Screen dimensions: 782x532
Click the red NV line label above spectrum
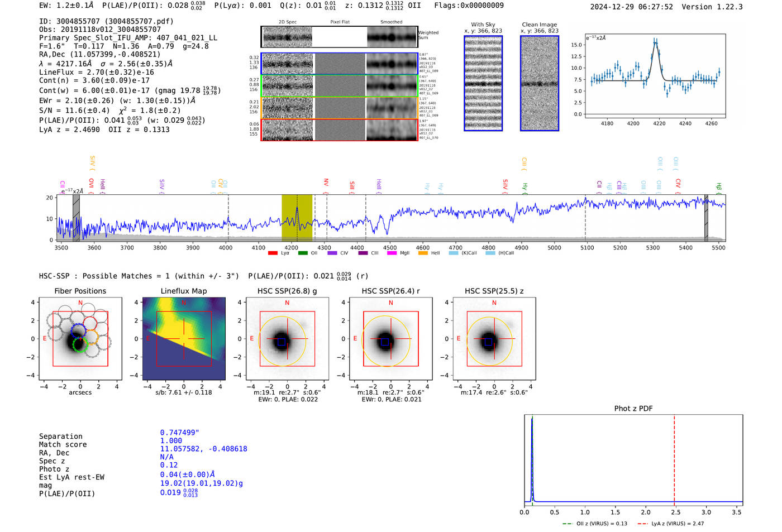[x=326, y=183]
